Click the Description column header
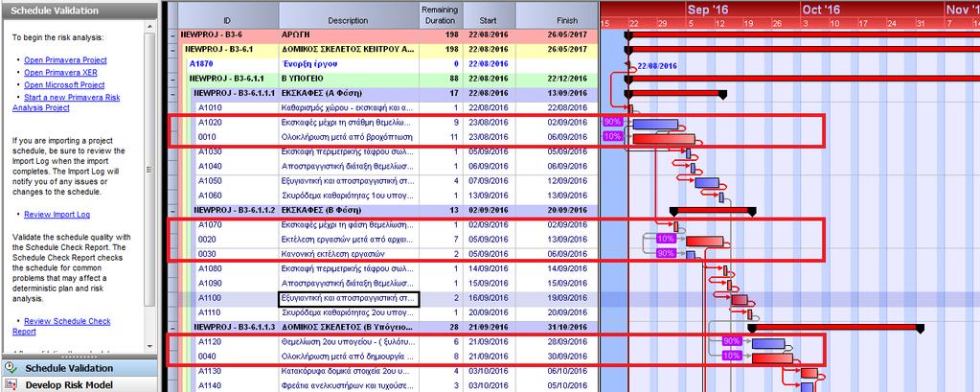980x392 pixels. (349, 15)
